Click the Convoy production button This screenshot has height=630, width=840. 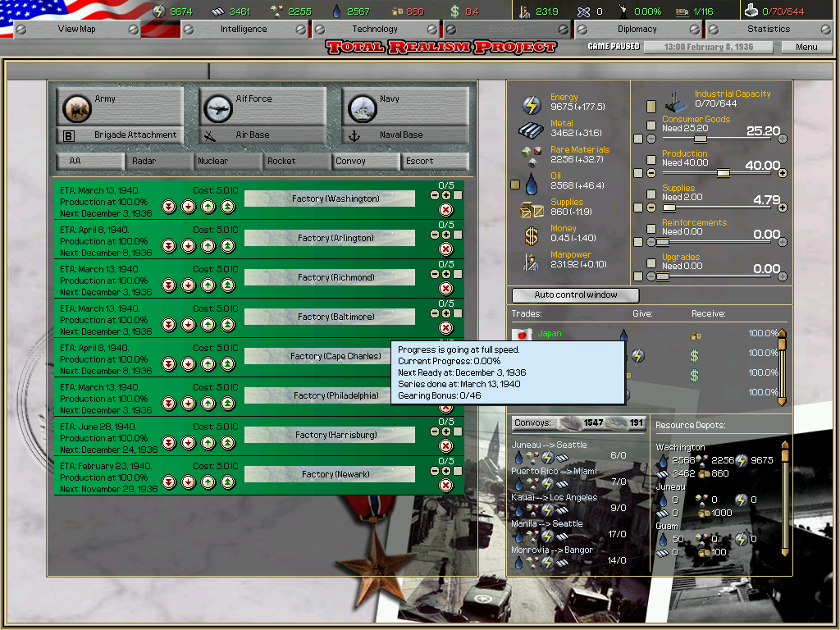click(x=364, y=162)
